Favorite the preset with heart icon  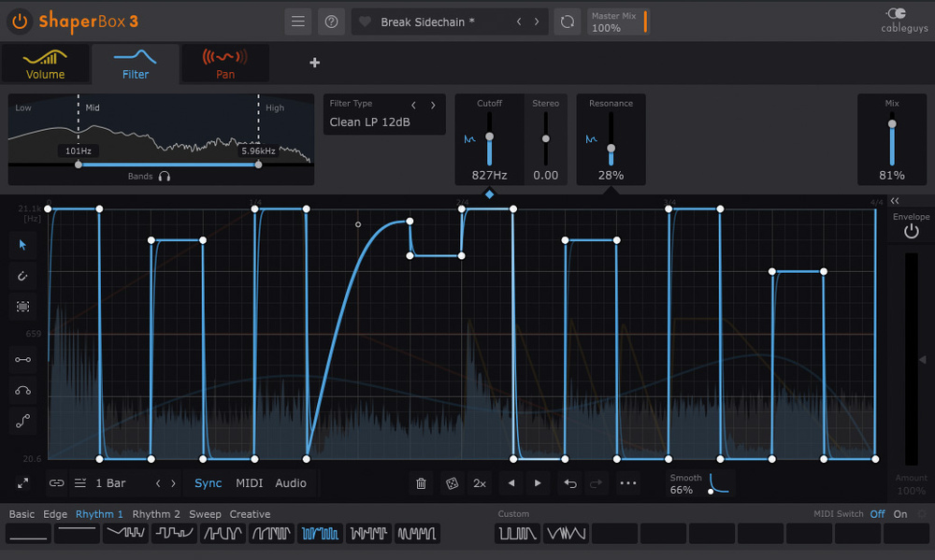pyautogui.click(x=365, y=22)
